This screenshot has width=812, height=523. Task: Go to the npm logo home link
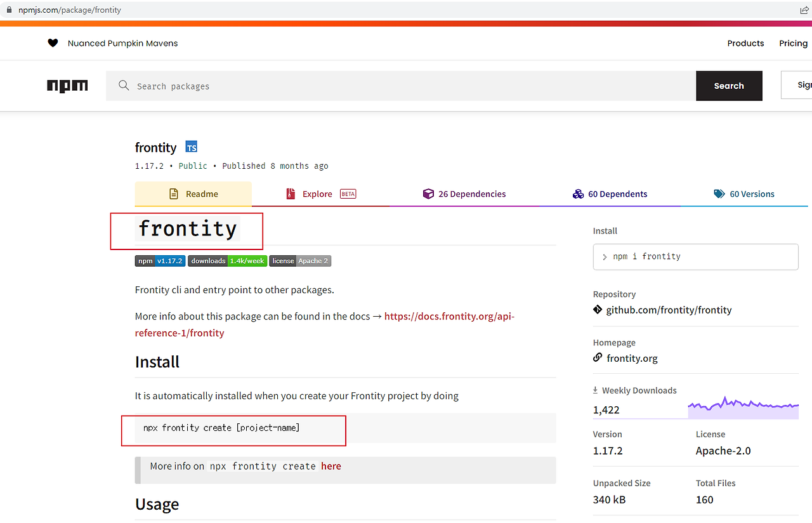tap(67, 86)
